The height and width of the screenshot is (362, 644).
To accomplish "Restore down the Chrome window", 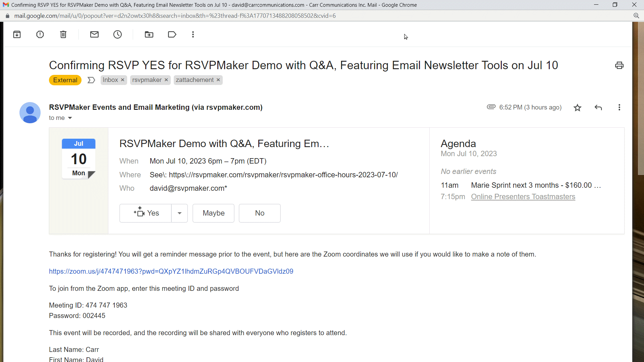I will click(x=615, y=5).
